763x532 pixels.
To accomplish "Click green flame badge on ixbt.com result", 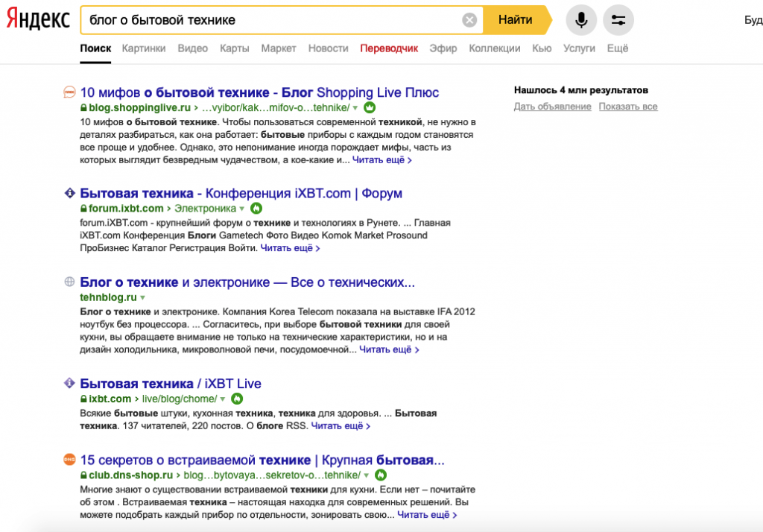I will click(236, 399).
